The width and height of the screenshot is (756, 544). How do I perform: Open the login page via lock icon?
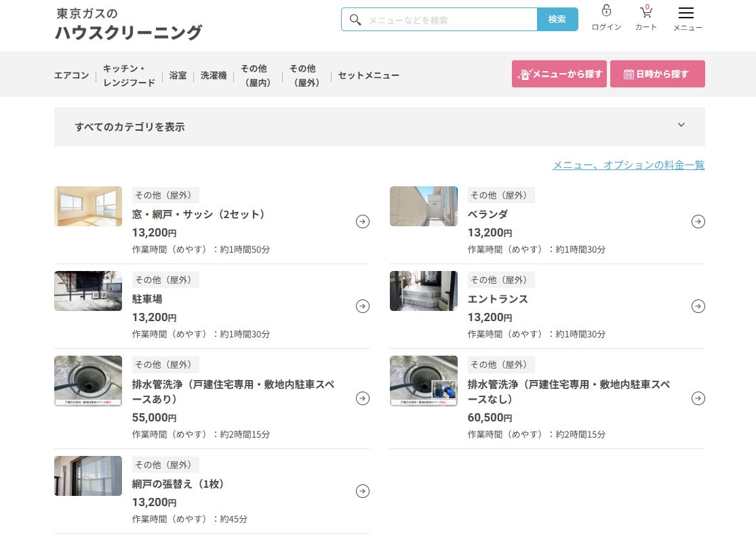click(x=606, y=12)
